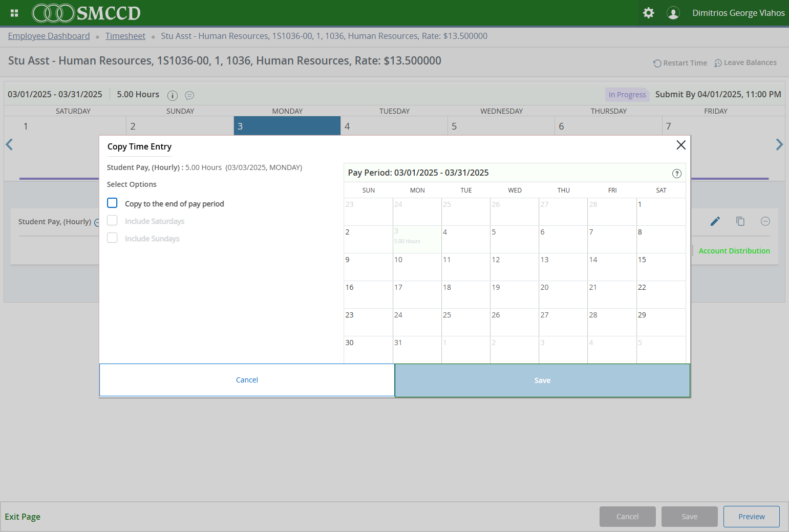Click the Restart Time link

pyautogui.click(x=680, y=63)
